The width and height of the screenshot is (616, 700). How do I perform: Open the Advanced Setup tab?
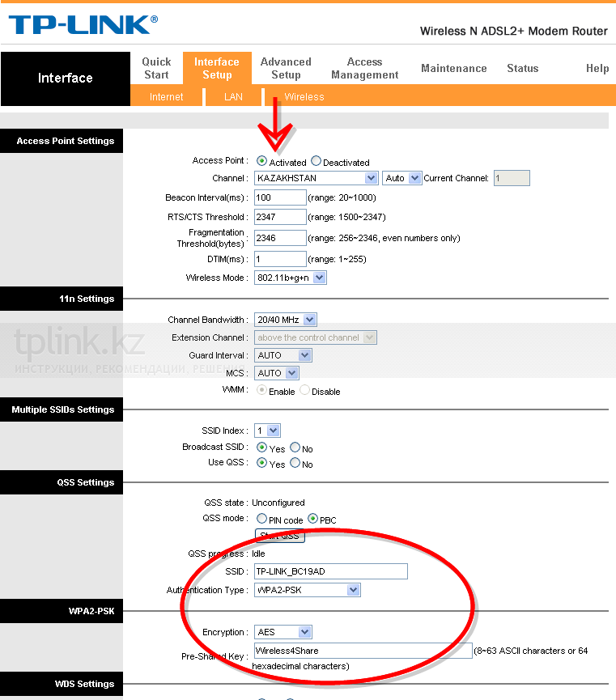[x=286, y=68]
